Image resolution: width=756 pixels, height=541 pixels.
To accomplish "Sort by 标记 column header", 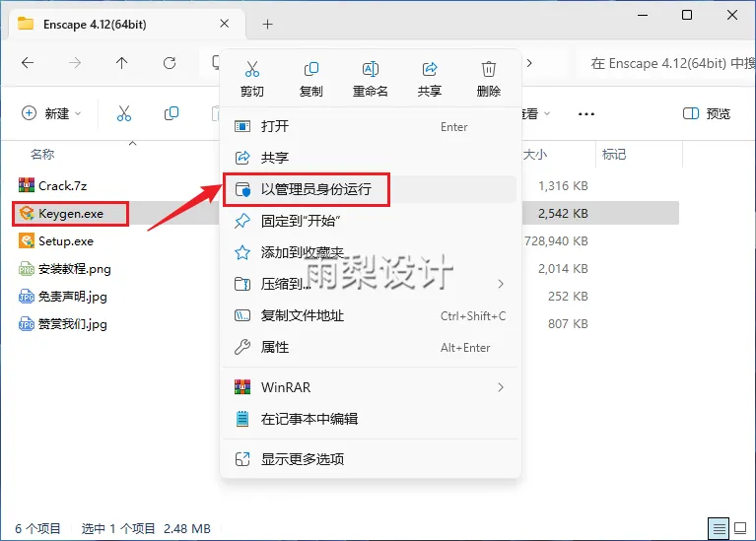I will pyautogui.click(x=614, y=155).
